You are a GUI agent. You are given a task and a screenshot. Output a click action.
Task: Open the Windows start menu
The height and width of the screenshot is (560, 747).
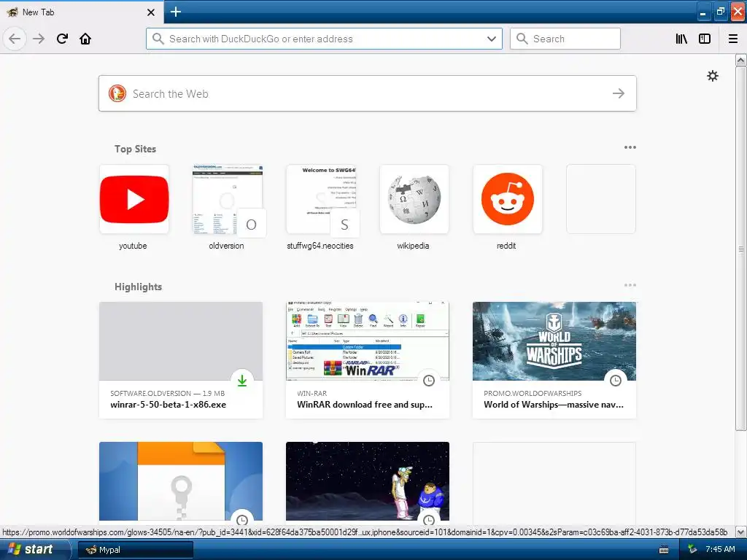click(35, 549)
